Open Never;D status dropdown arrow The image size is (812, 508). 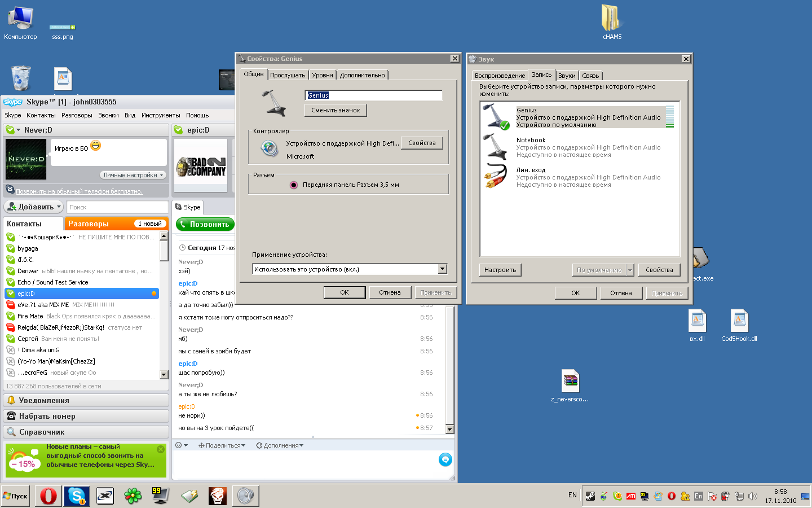(19, 130)
